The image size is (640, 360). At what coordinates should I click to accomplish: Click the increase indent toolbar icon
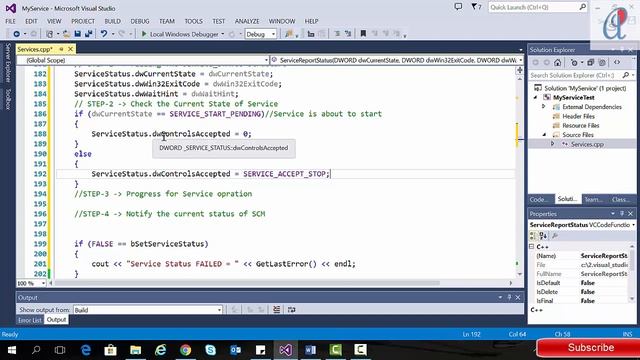348,34
